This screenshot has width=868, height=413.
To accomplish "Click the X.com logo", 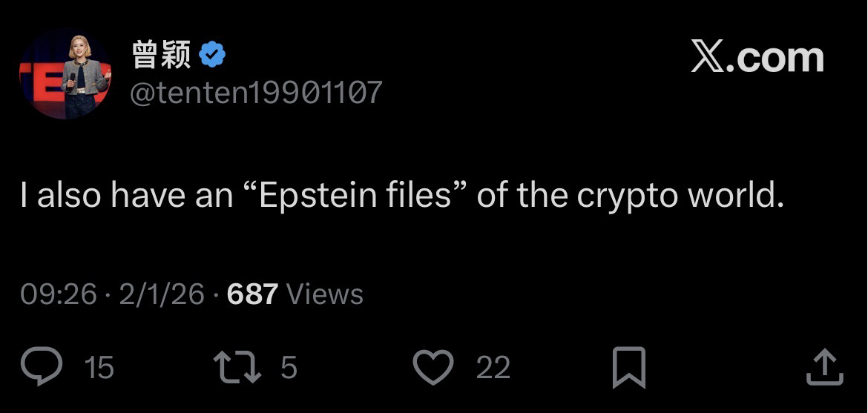I will (x=757, y=57).
